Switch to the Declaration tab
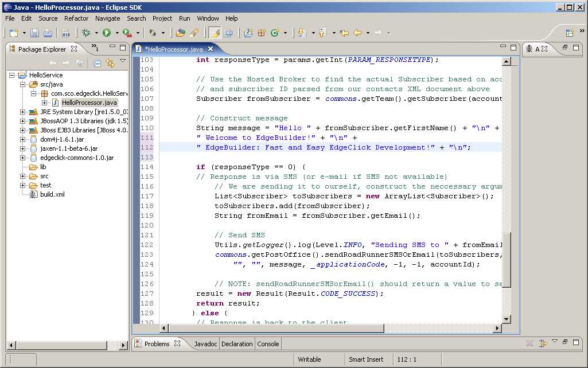588x368 pixels. (x=237, y=344)
